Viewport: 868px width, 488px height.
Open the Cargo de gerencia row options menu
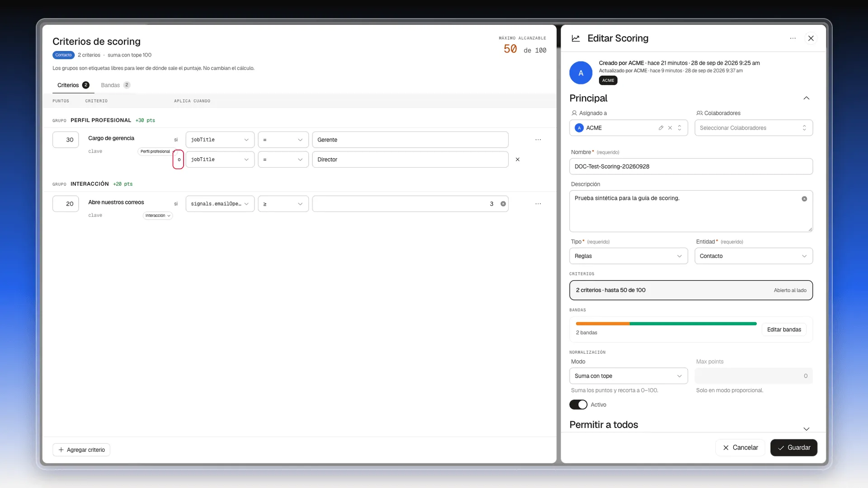pos(538,140)
